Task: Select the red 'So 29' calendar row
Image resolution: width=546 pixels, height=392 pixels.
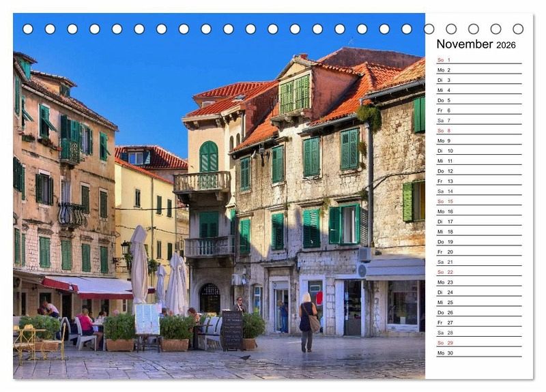Action: (479, 342)
